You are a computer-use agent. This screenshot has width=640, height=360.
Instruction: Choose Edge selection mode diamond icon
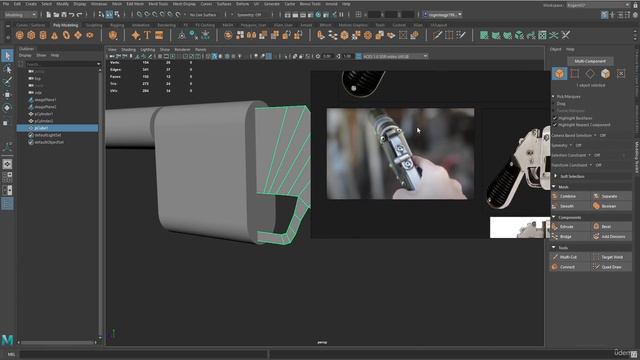pos(590,73)
